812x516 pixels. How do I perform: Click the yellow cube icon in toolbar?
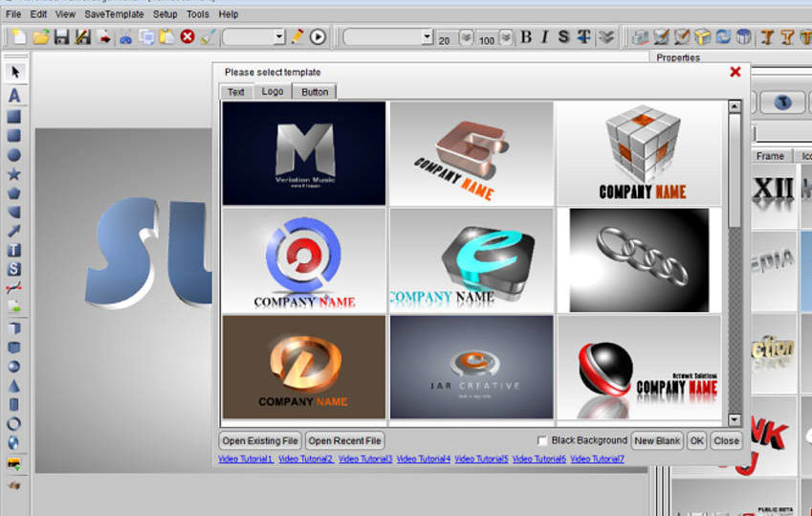[703, 36]
